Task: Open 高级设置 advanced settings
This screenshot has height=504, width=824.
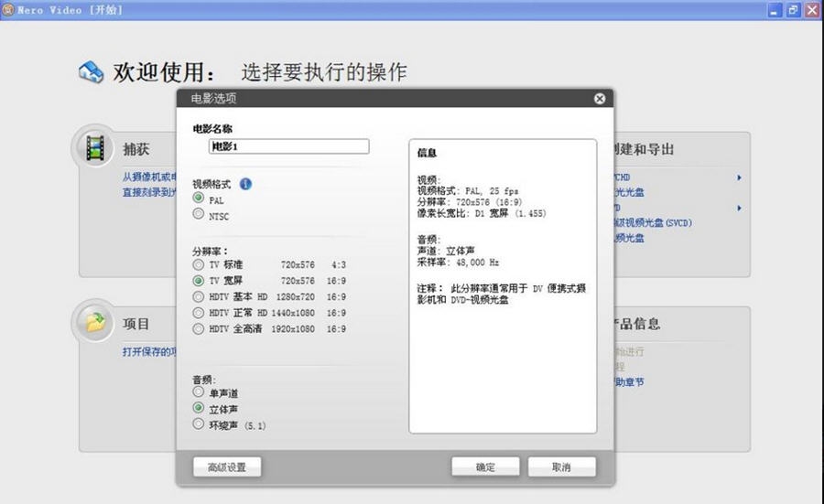Action: pyautogui.click(x=226, y=467)
